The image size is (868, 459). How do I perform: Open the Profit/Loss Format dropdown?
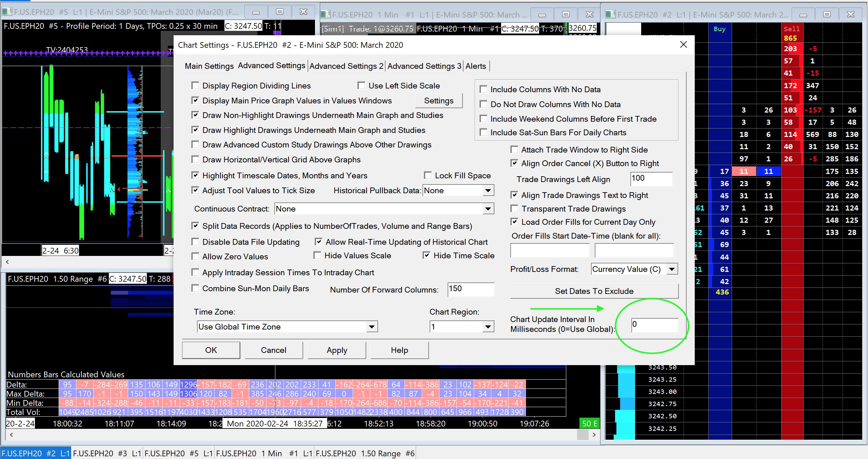tap(672, 269)
